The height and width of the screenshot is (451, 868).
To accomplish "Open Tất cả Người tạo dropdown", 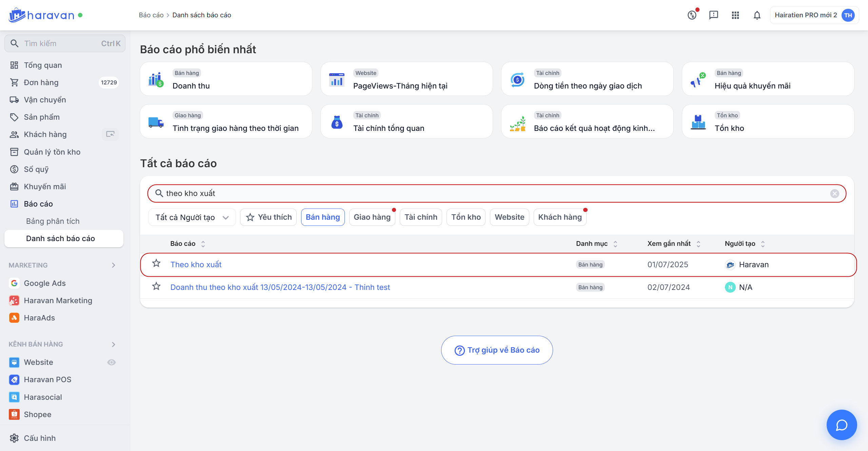I will (x=192, y=217).
